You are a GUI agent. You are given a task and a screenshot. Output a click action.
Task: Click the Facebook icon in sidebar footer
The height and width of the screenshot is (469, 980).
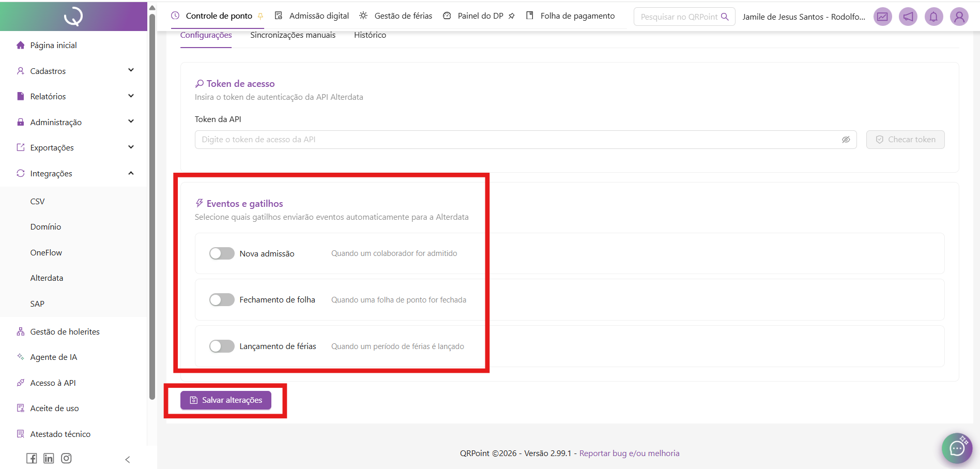32,458
